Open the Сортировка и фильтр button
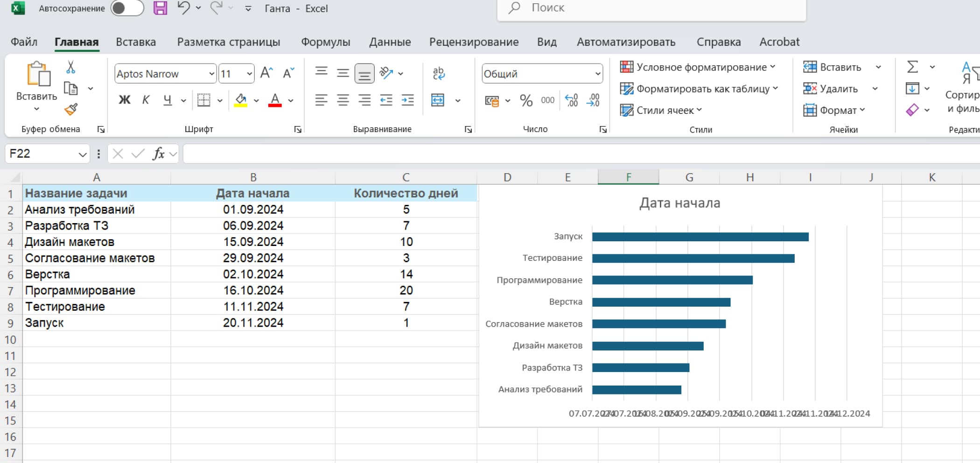This screenshot has height=463, width=980. click(963, 89)
